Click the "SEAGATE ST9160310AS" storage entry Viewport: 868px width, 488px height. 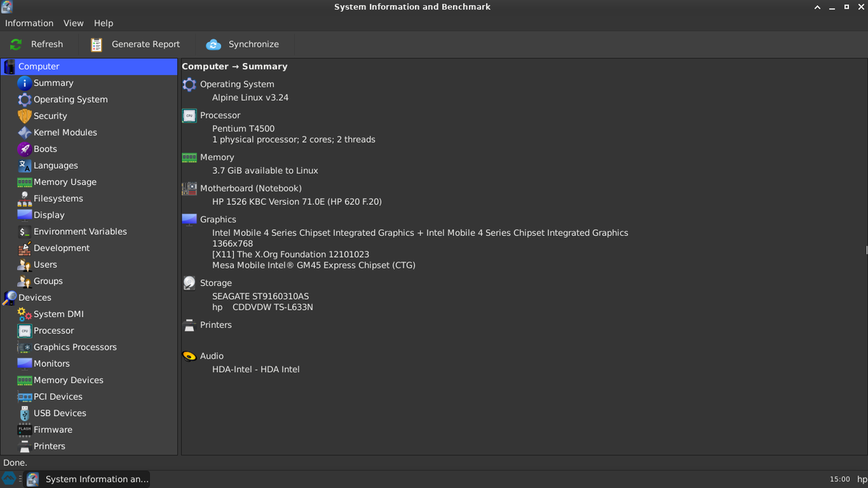point(260,297)
